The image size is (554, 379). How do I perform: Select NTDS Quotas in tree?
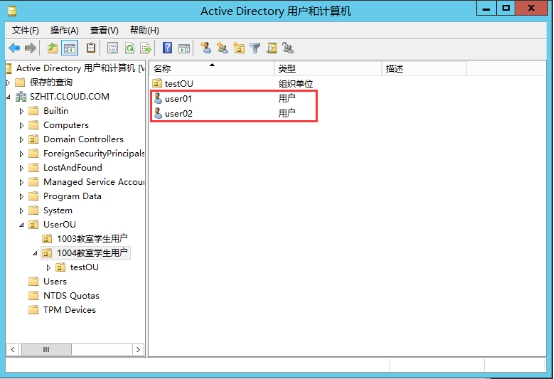tap(71, 296)
